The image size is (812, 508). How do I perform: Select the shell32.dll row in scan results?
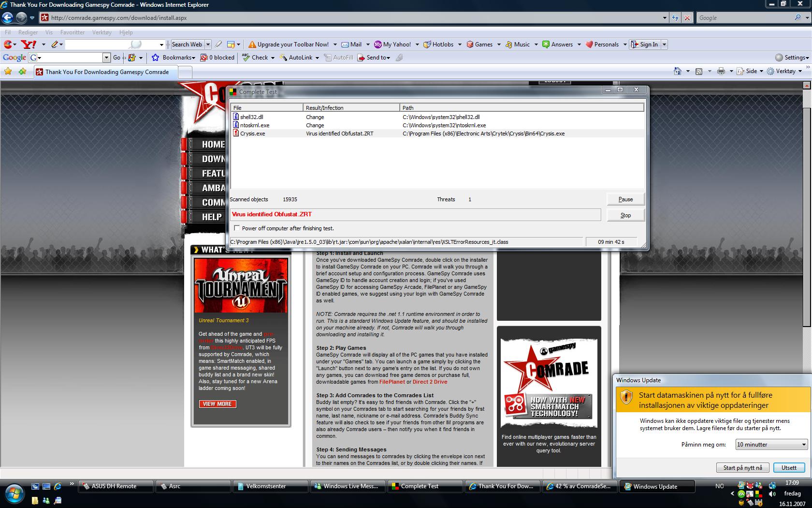click(437, 117)
